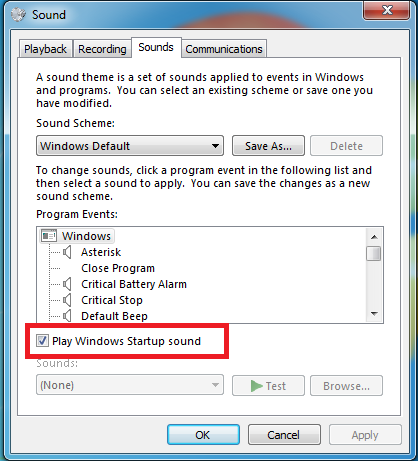
Task: Select the Close Program event
Action: (118, 268)
